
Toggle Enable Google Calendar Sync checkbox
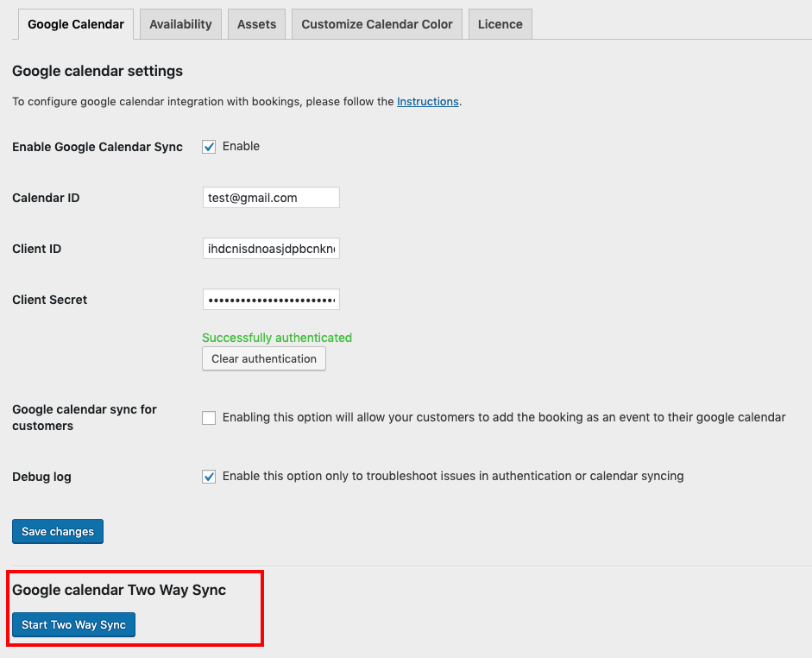[x=209, y=147]
